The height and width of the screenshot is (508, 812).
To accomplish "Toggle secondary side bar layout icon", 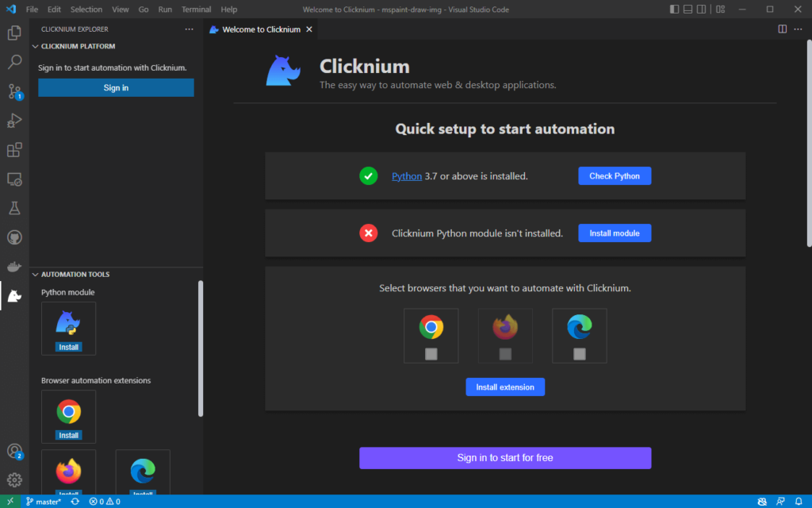I will coord(701,10).
